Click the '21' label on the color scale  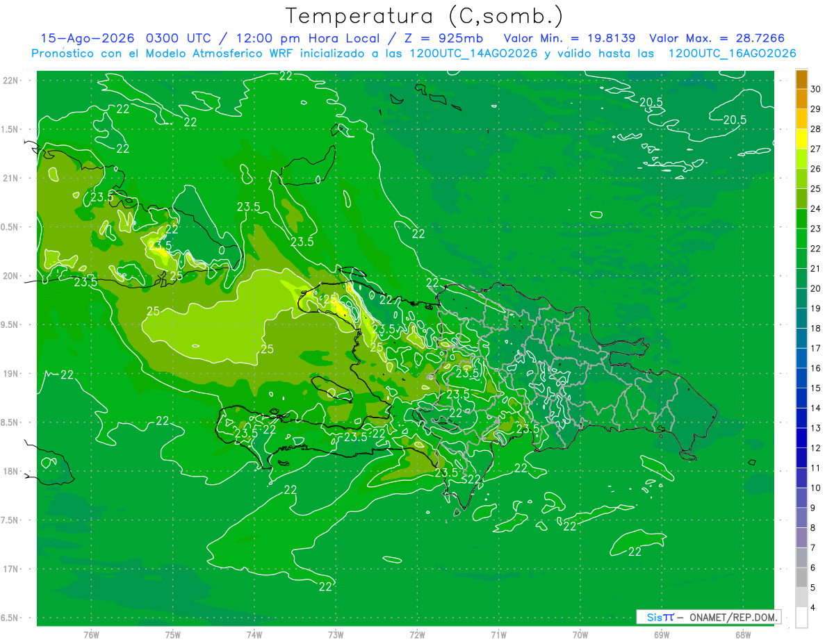[x=816, y=268]
